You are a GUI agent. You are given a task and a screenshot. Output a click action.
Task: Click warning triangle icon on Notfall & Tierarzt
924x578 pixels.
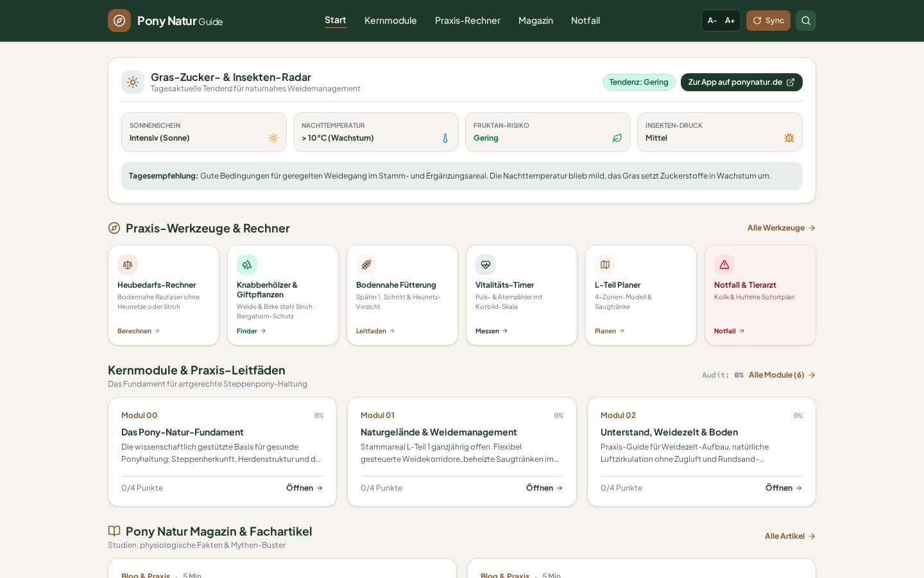[x=724, y=265]
